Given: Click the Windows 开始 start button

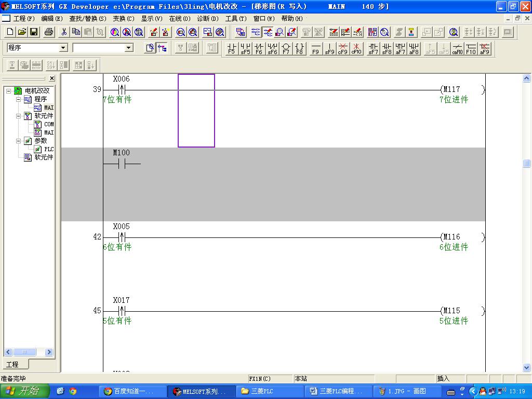Looking at the screenshot, I should click(24, 391).
